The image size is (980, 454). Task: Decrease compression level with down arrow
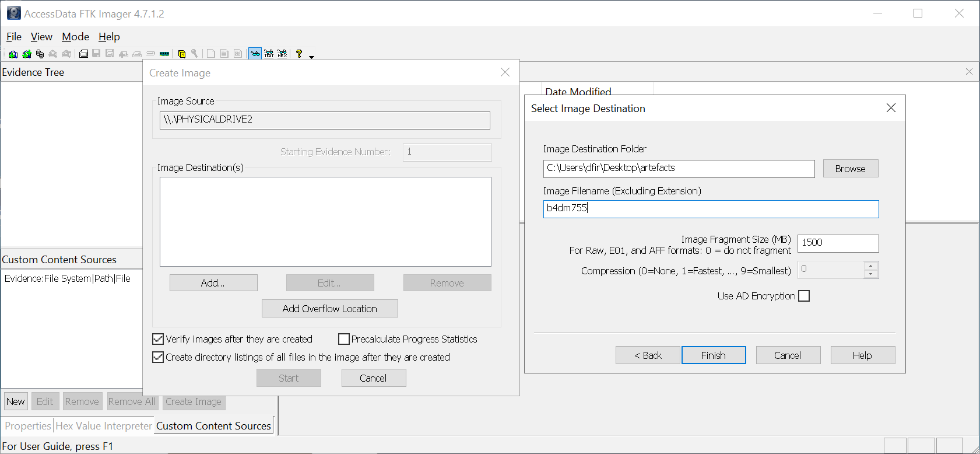click(871, 274)
